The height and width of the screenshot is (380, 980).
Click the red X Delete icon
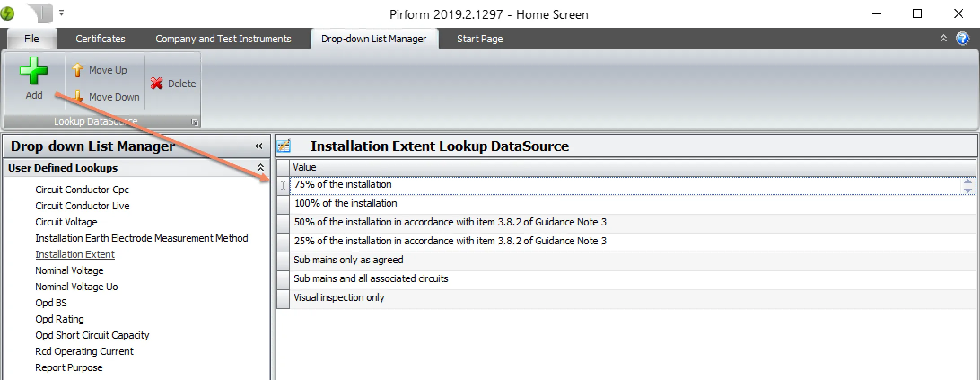157,84
